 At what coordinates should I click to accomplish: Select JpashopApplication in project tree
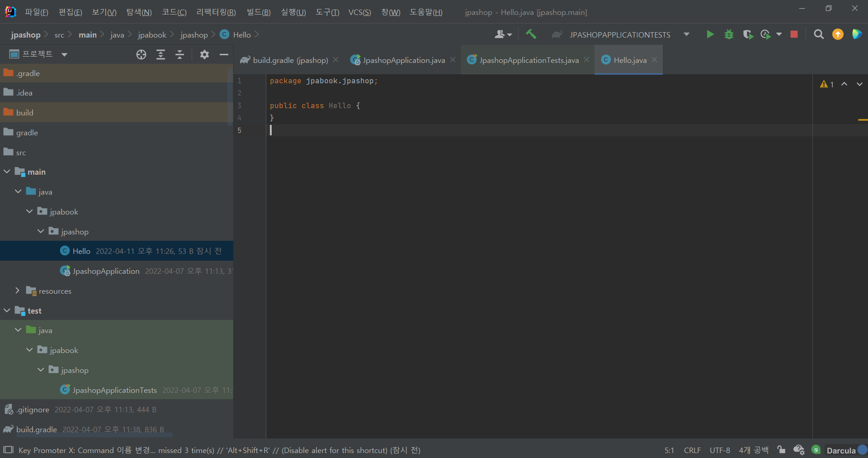point(117,271)
